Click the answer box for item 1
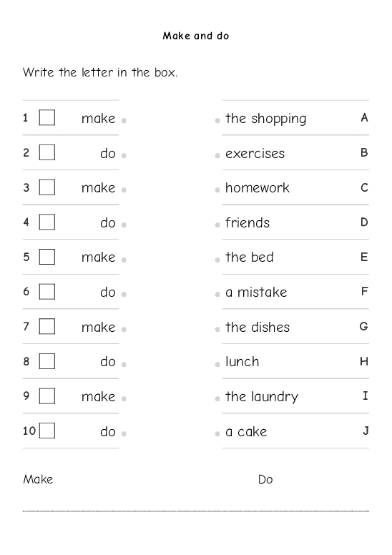This screenshot has width=392, height=555. pyautogui.click(x=47, y=117)
